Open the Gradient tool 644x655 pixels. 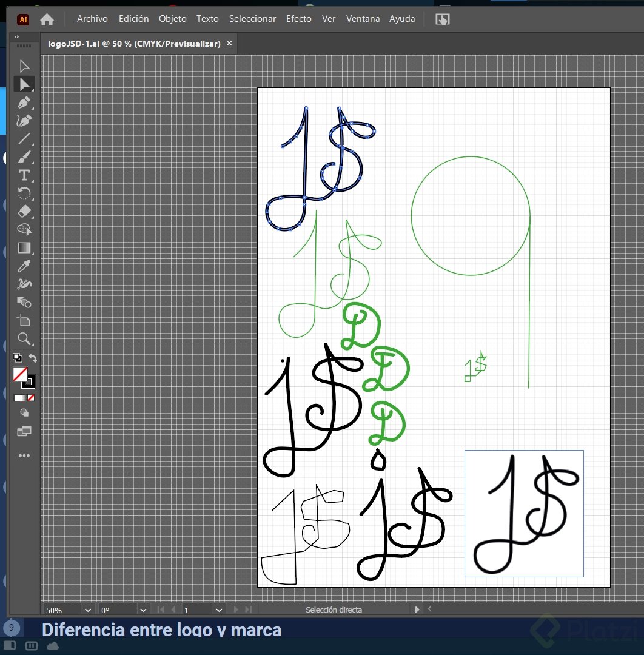point(24,247)
